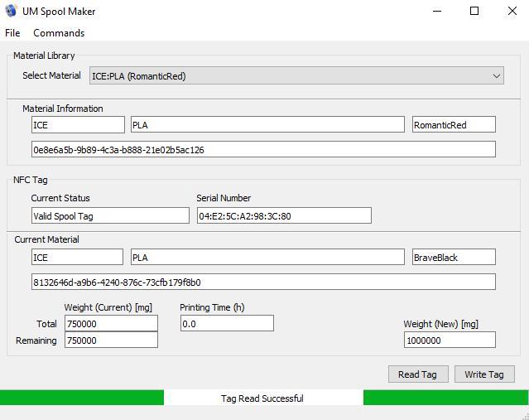Close the UM Spool Maker window

[512, 11]
